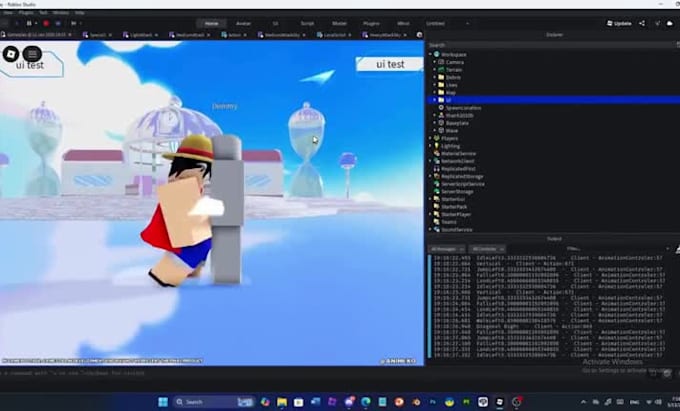Image resolution: width=680 pixels, height=411 pixels.
Task: Click the SpawnLocation icon in Explorer
Action: coord(441,108)
